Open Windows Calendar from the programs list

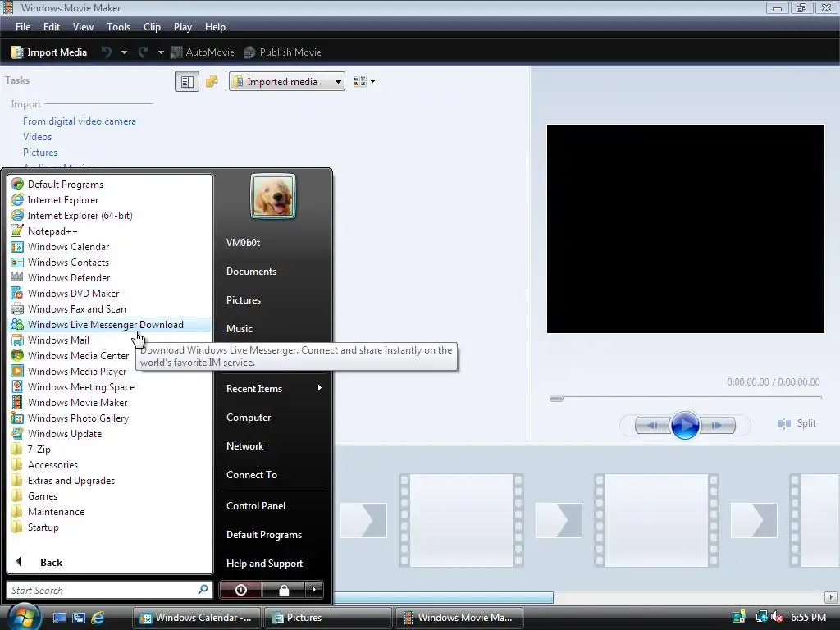point(111,246)
